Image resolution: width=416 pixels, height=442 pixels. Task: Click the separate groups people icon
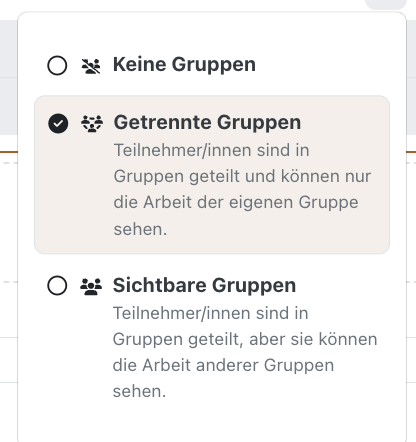pyautogui.click(x=92, y=124)
